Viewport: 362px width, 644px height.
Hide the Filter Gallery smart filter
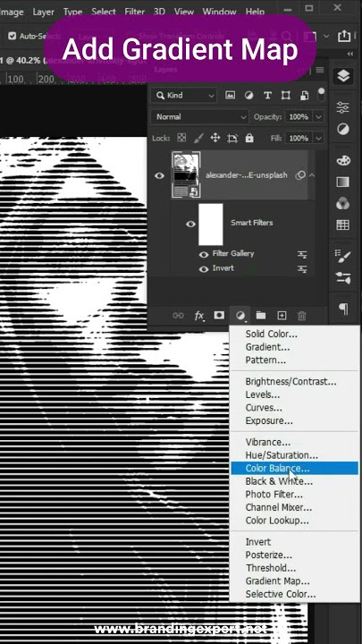pyautogui.click(x=204, y=255)
